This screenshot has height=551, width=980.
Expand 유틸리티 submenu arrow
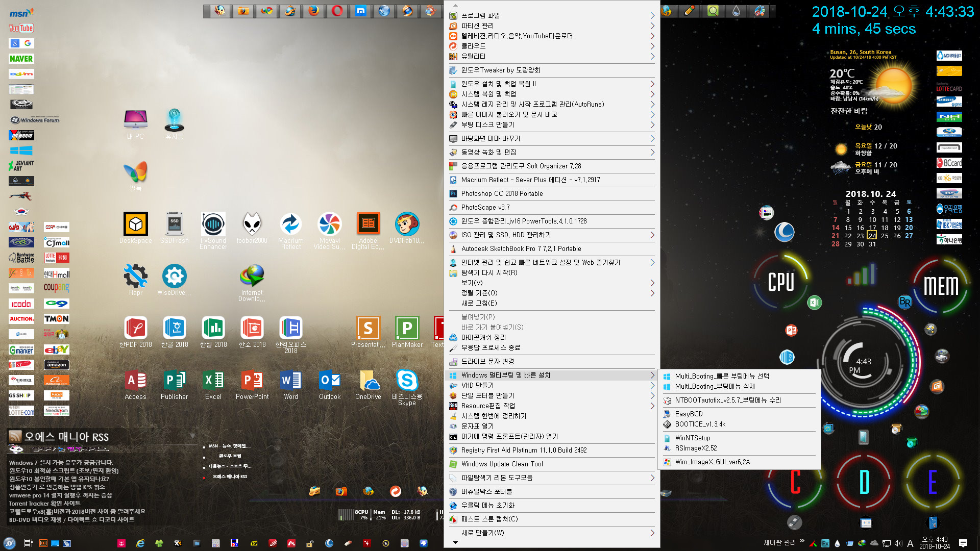(x=652, y=56)
